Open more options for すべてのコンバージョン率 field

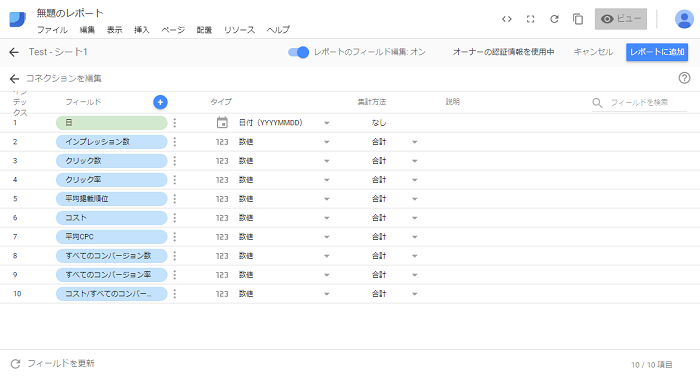coord(175,275)
